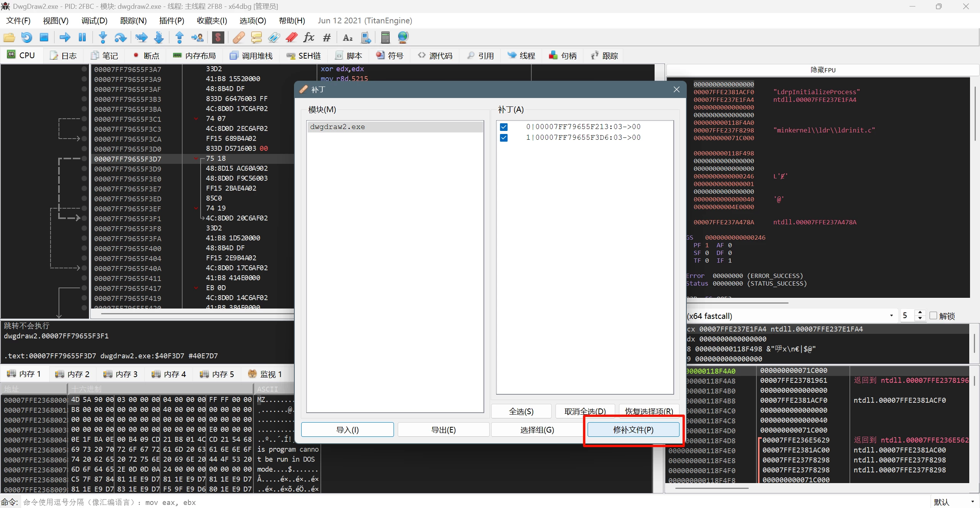Click the Scylla red S icon
This screenshot has height=508, width=980.
pos(218,38)
